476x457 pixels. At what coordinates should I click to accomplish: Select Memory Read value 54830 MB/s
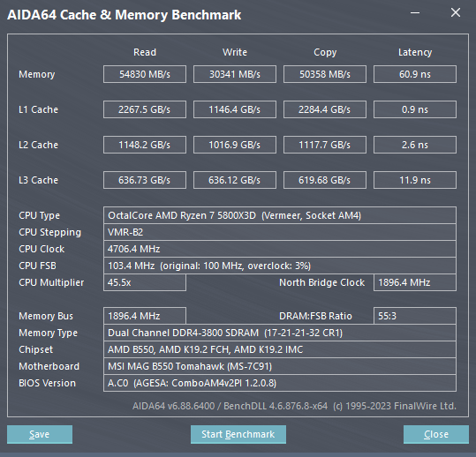(x=145, y=74)
